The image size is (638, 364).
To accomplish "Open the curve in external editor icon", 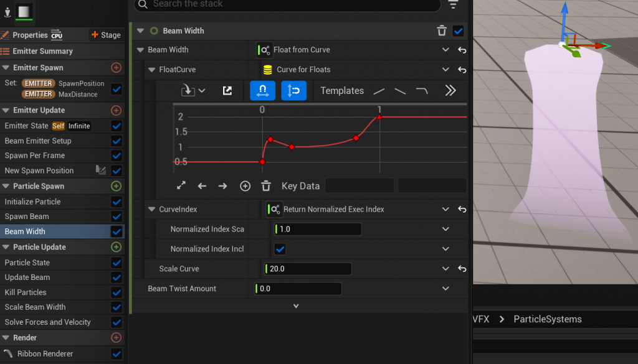I will click(227, 91).
